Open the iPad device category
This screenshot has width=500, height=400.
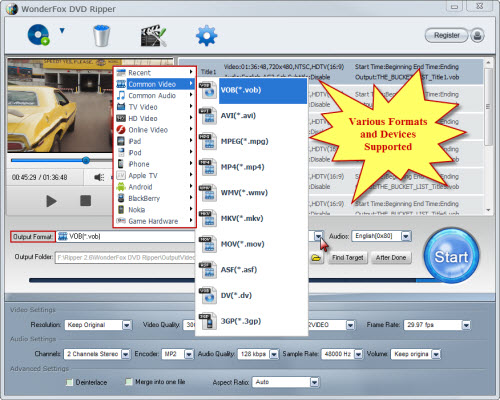pos(155,141)
